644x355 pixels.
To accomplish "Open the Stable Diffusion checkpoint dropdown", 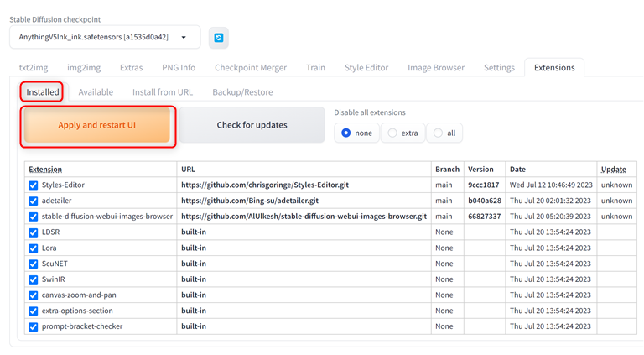I will pos(105,37).
